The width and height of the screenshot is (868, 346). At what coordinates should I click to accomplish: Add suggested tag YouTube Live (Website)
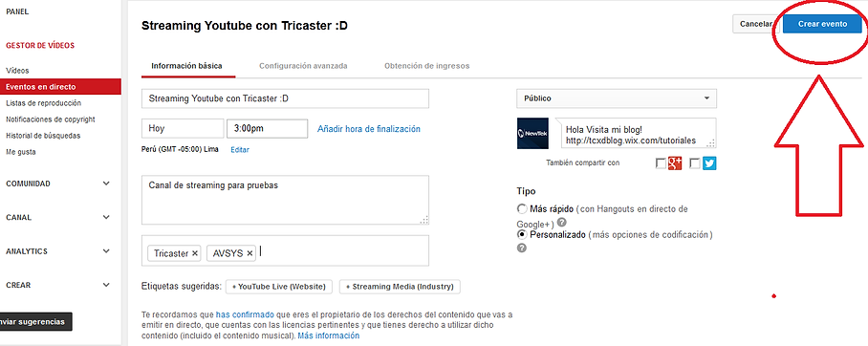point(279,287)
